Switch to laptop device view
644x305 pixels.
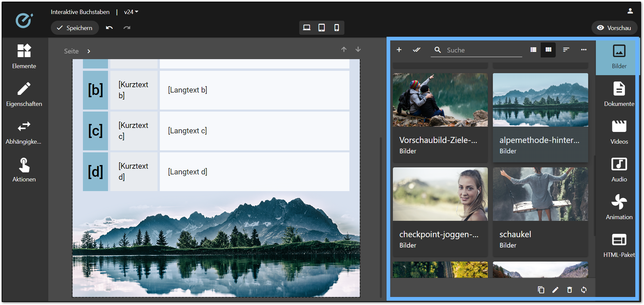pyautogui.click(x=307, y=28)
